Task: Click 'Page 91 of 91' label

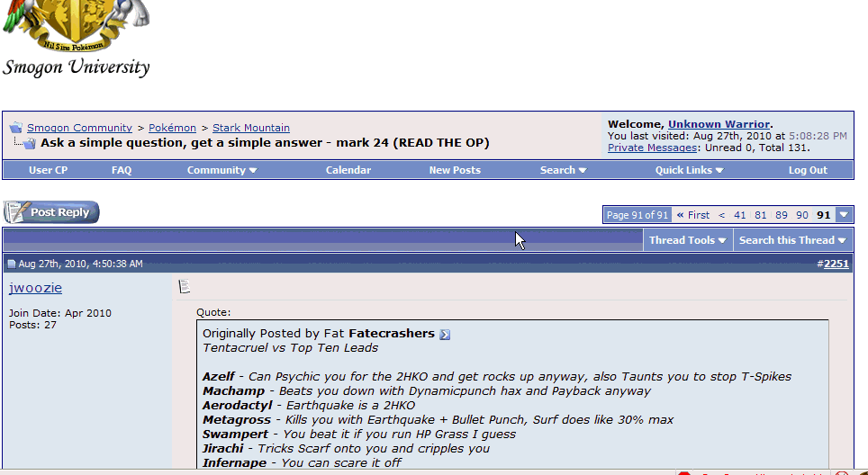Action: pyautogui.click(x=637, y=215)
